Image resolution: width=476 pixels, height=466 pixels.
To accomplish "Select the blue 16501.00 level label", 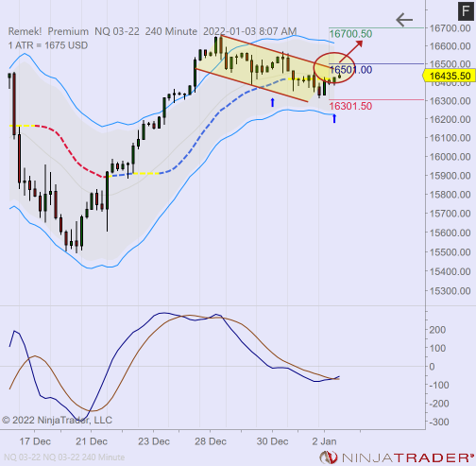I will pyautogui.click(x=350, y=70).
